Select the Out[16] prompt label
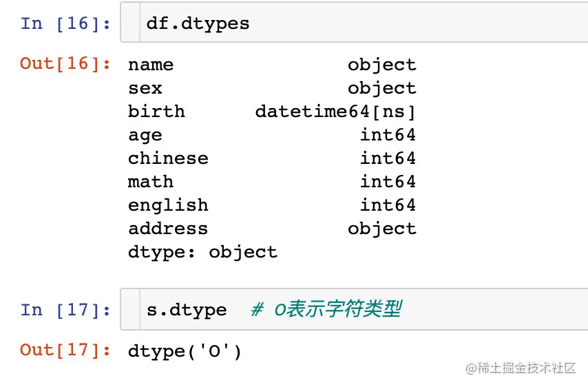 click(65, 63)
